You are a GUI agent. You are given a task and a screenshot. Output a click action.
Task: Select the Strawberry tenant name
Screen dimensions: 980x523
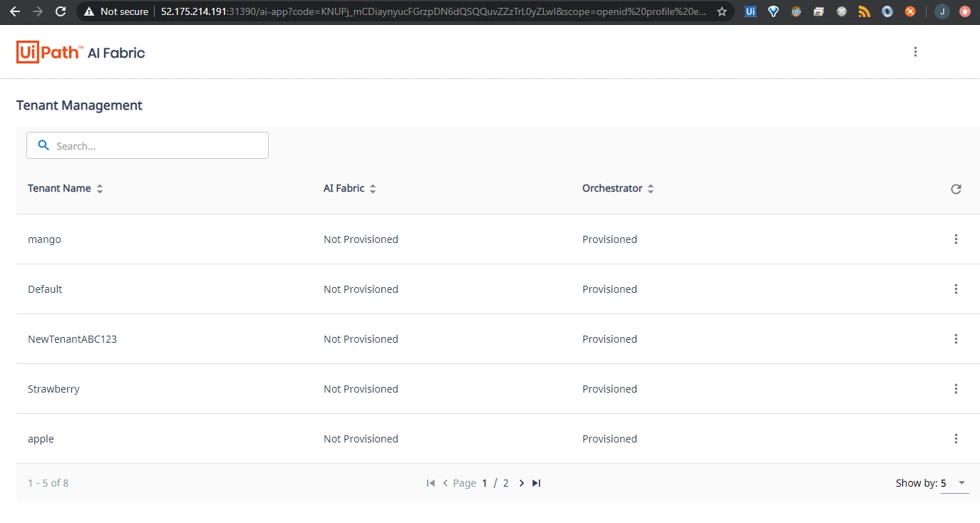click(x=53, y=389)
